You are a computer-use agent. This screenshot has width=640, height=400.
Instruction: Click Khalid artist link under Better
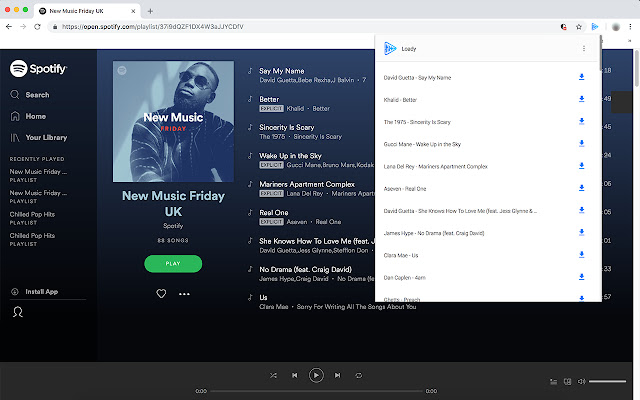(x=295, y=109)
